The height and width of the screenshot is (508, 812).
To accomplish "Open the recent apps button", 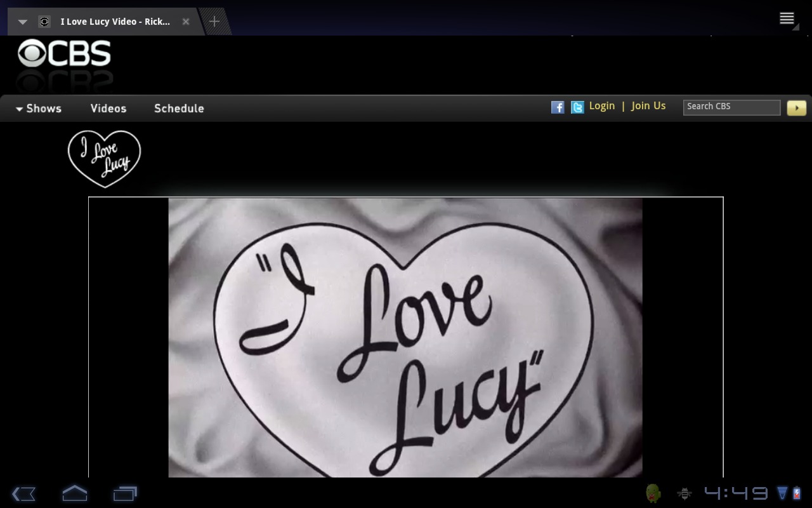I will tap(125, 493).
